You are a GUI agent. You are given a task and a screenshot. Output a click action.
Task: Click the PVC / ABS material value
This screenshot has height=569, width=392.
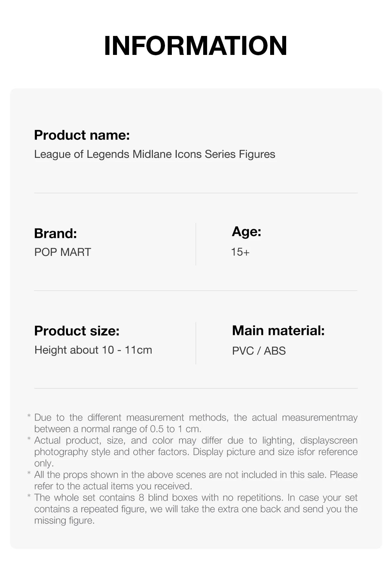click(x=259, y=351)
